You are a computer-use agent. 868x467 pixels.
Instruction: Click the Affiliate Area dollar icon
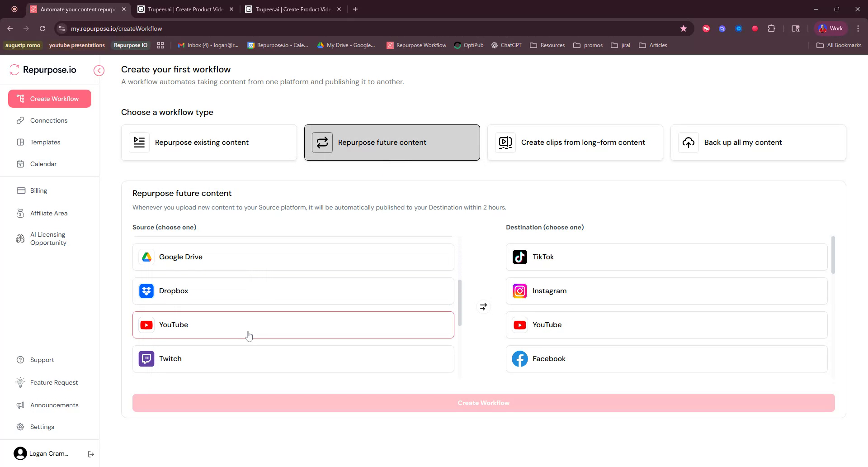point(21,213)
